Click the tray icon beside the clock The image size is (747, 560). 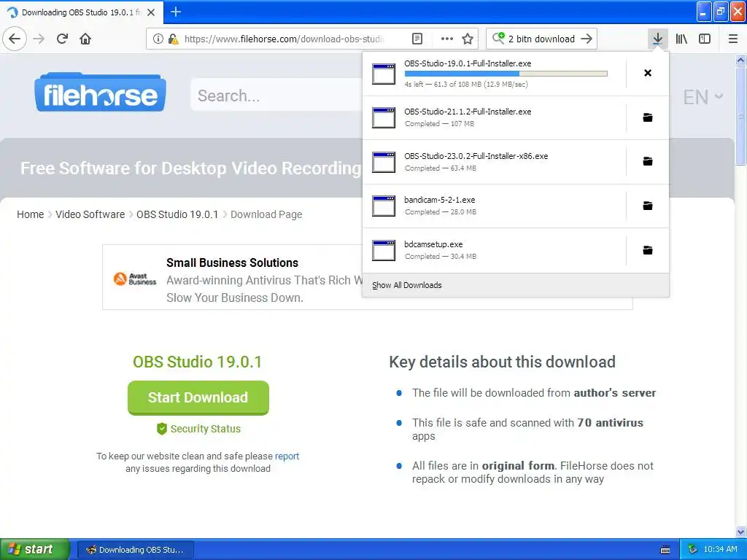(692, 550)
